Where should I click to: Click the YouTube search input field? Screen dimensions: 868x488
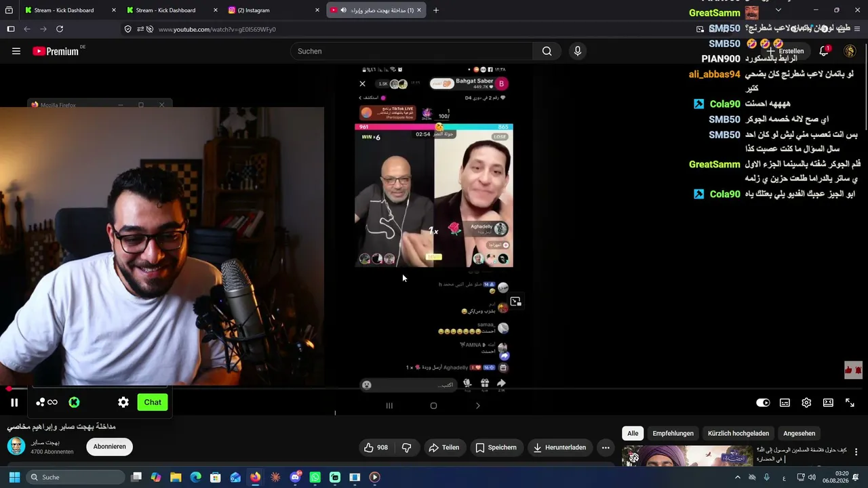[x=412, y=51]
